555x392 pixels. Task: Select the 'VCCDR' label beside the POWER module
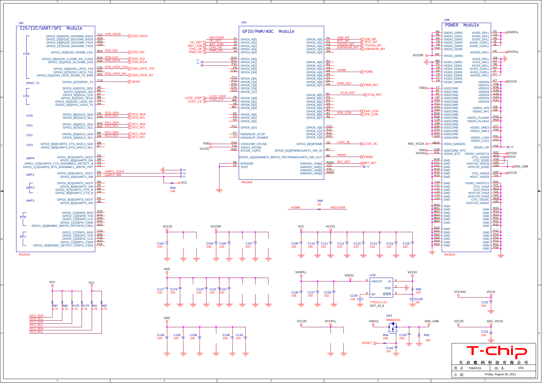click(x=418, y=55)
